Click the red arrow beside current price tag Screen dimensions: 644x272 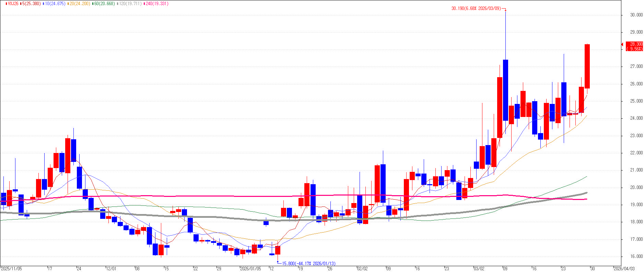(622, 44)
